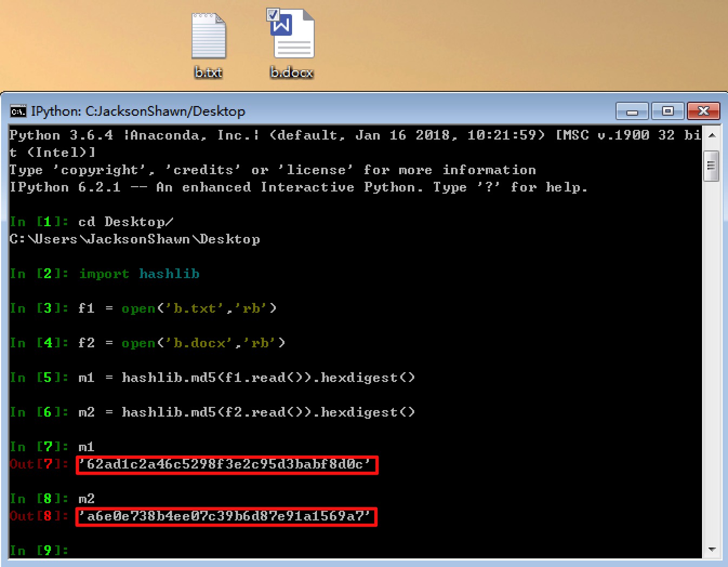Select the b.txt filename label
The height and width of the screenshot is (567, 728).
[208, 72]
